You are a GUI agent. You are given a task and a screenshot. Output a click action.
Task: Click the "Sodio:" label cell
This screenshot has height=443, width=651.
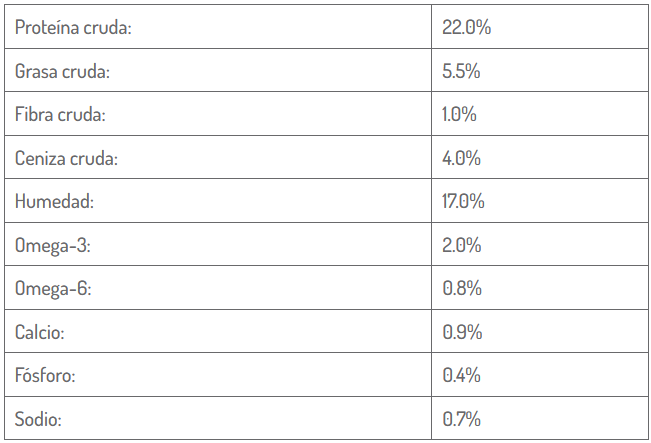pyautogui.click(x=39, y=419)
